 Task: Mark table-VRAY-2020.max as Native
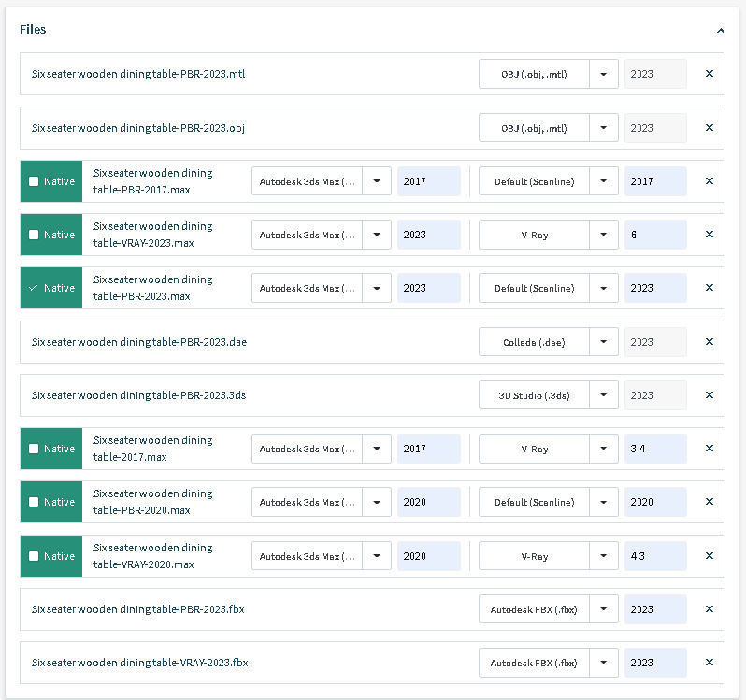click(34, 556)
